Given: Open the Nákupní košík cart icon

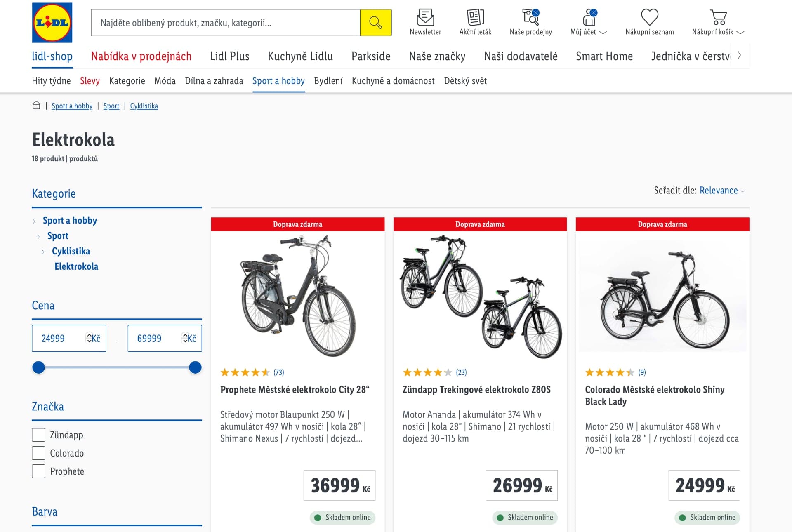Looking at the screenshot, I should [718, 18].
